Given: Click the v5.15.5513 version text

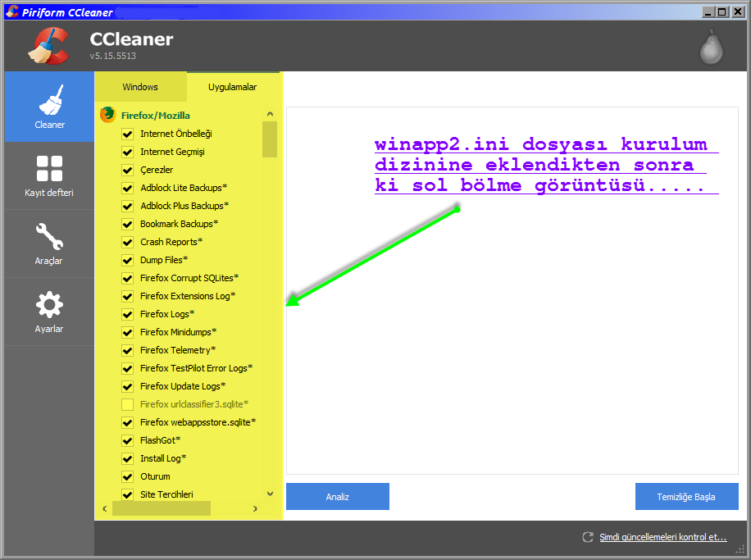Looking at the screenshot, I should click(113, 56).
